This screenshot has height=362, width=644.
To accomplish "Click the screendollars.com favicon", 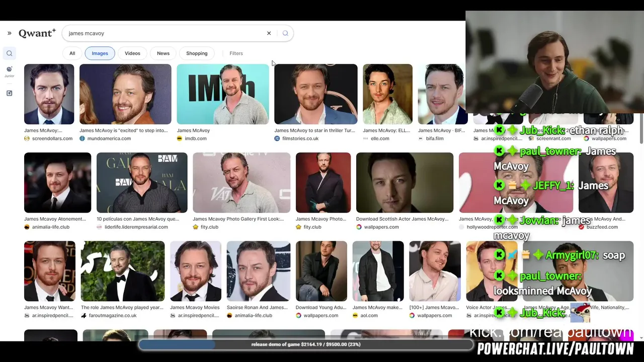I will (27, 139).
